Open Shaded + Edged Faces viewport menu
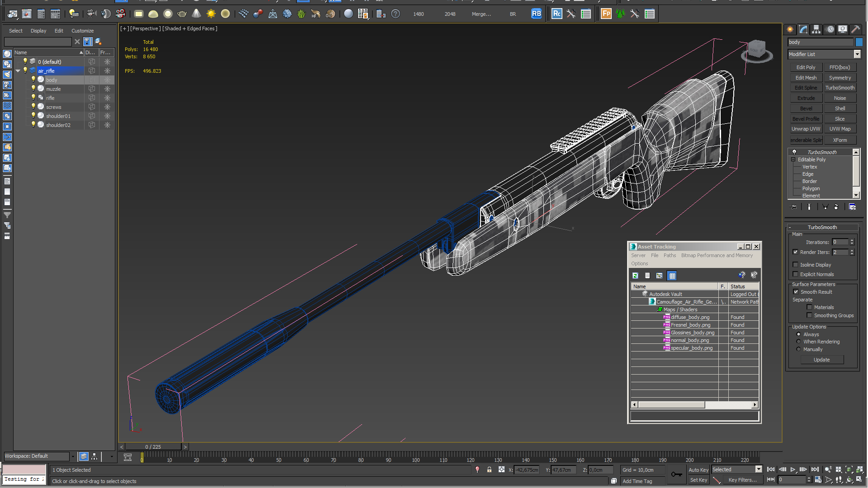Image resolution: width=868 pixels, height=488 pixels. pyautogui.click(x=190, y=28)
